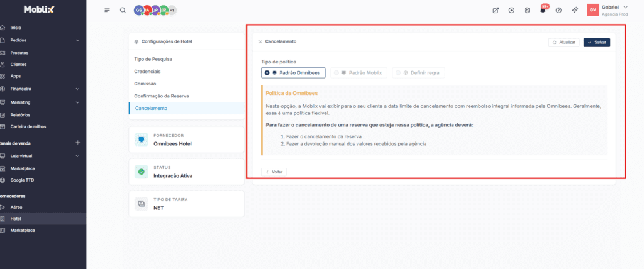Click the Salvar button
This screenshot has height=269, width=644.
coord(597,42)
